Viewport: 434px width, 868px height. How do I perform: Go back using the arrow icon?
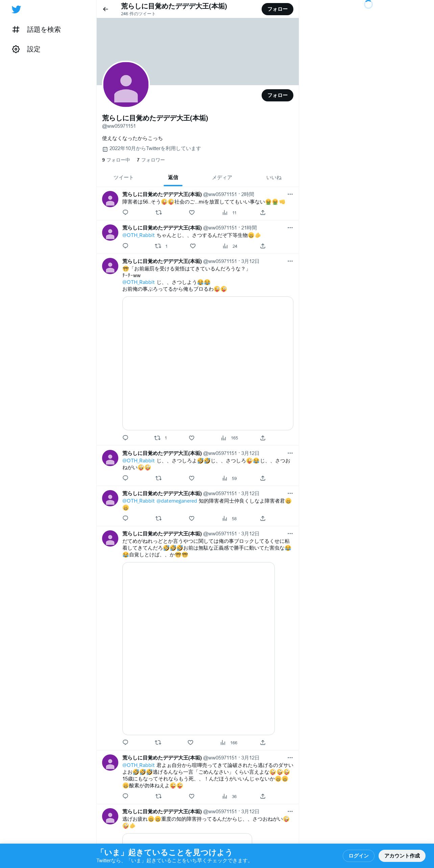(105, 9)
